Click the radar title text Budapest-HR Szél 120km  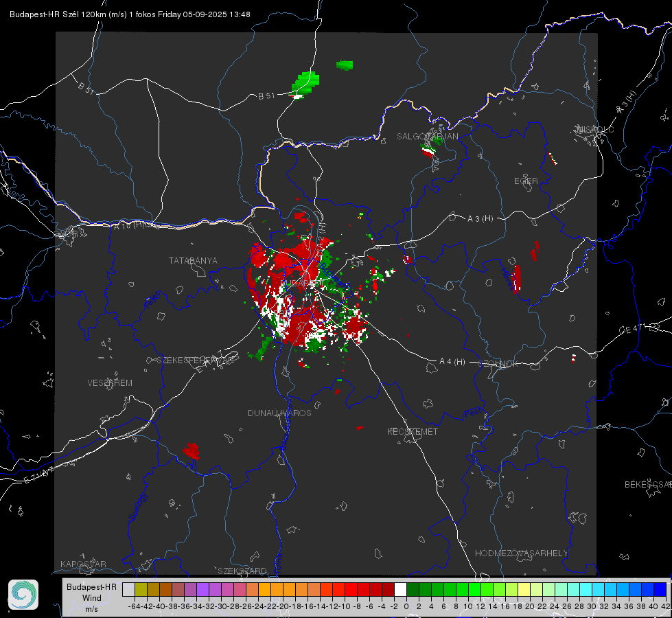tap(58, 14)
